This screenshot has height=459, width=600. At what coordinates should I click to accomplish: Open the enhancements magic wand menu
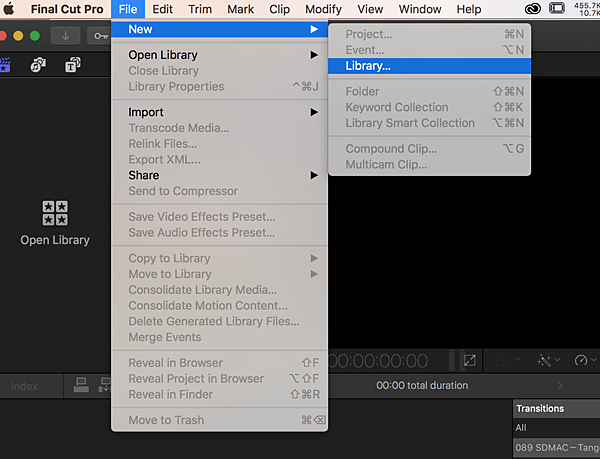(x=548, y=360)
